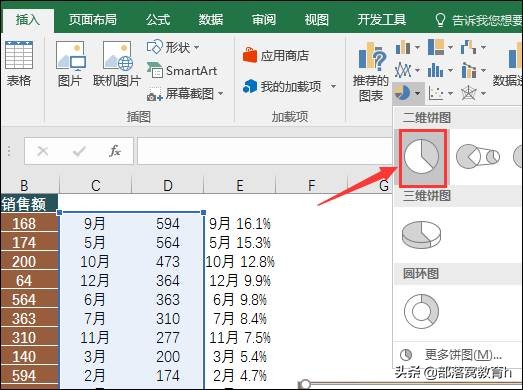Open 推荐的图表 recommended charts

pyautogui.click(x=371, y=71)
